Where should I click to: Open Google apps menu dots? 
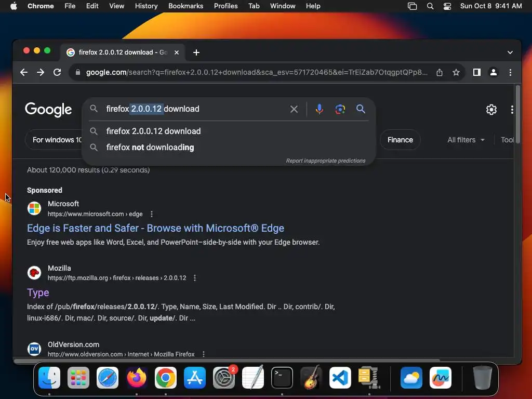click(512, 110)
